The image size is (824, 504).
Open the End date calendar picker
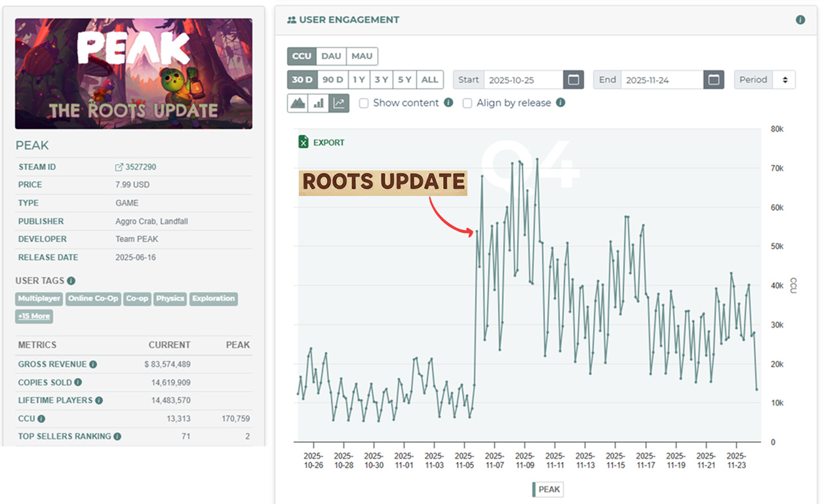714,80
